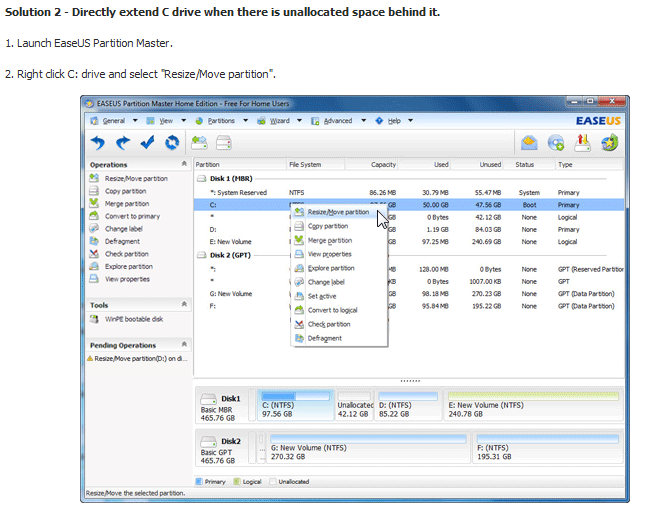This screenshot has width=649, height=511.
Task: Expand dropdown arrow next to Wizard
Action: pos(299,121)
